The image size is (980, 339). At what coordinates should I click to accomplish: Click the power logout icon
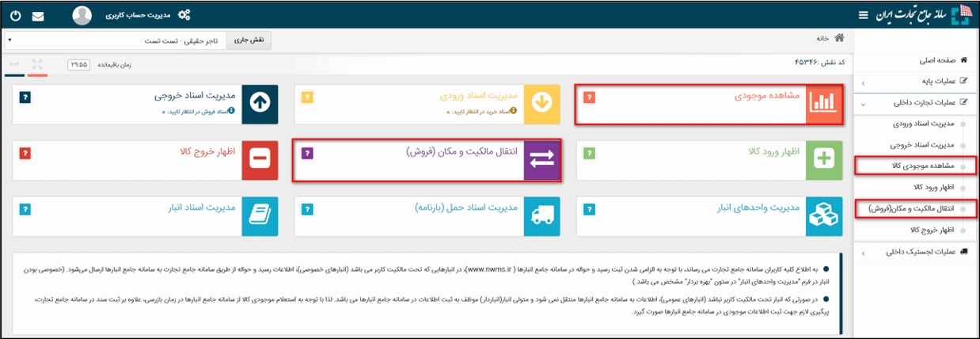click(16, 14)
